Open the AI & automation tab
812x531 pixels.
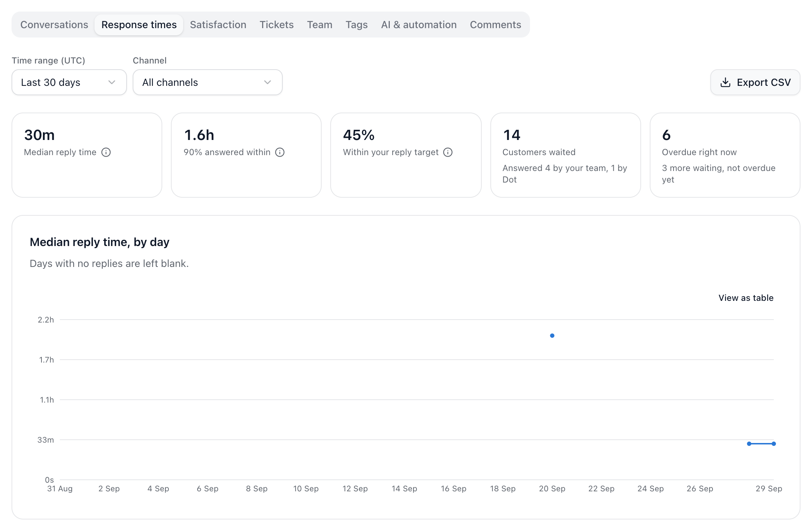[x=419, y=25]
